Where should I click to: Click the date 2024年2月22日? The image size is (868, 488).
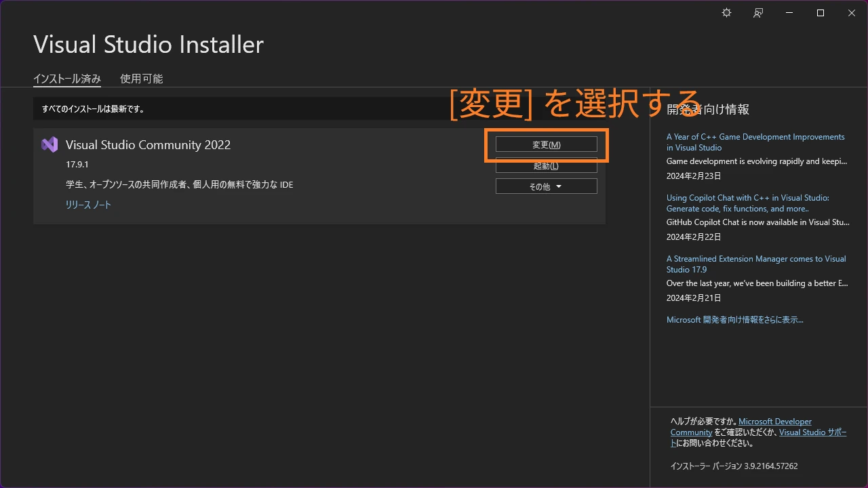(x=694, y=237)
